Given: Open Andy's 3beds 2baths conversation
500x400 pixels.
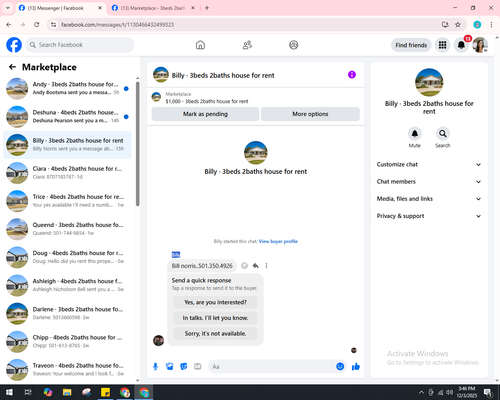Looking at the screenshot, I should [x=67, y=89].
